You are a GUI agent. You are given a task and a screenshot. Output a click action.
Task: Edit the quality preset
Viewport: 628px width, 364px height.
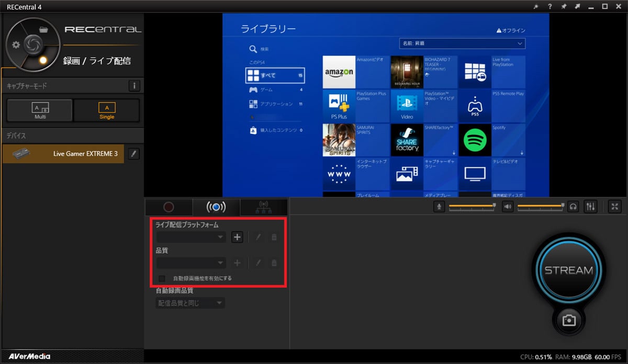pyautogui.click(x=258, y=263)
